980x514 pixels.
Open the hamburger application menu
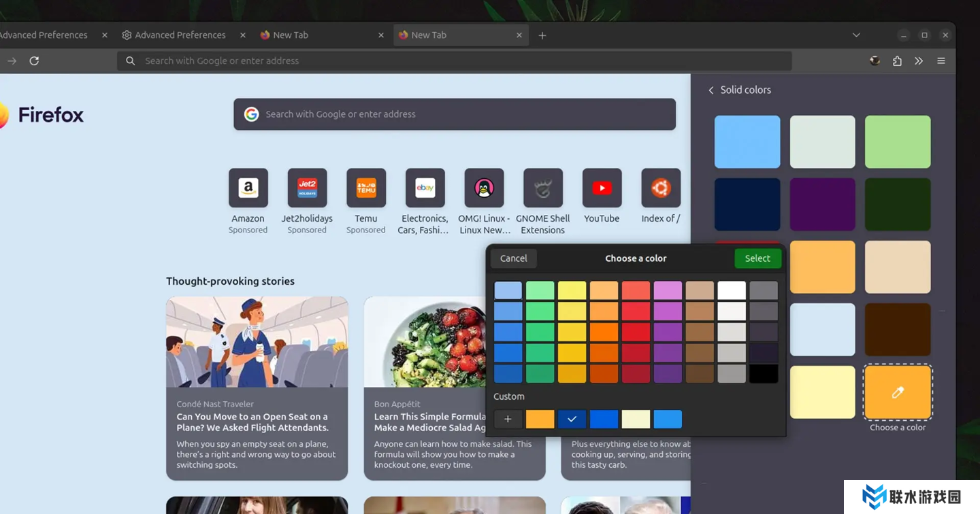click(x=941, y=61)
